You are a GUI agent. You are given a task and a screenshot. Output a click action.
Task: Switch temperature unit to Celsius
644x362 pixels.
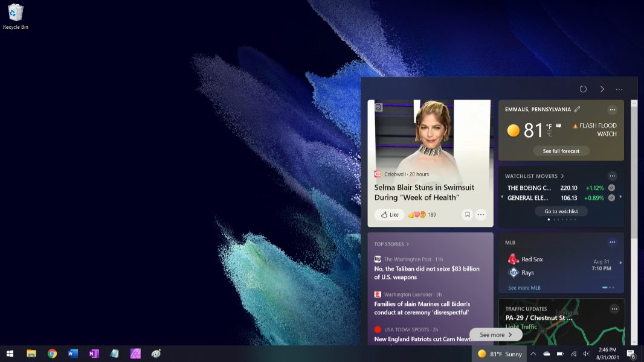549,134
